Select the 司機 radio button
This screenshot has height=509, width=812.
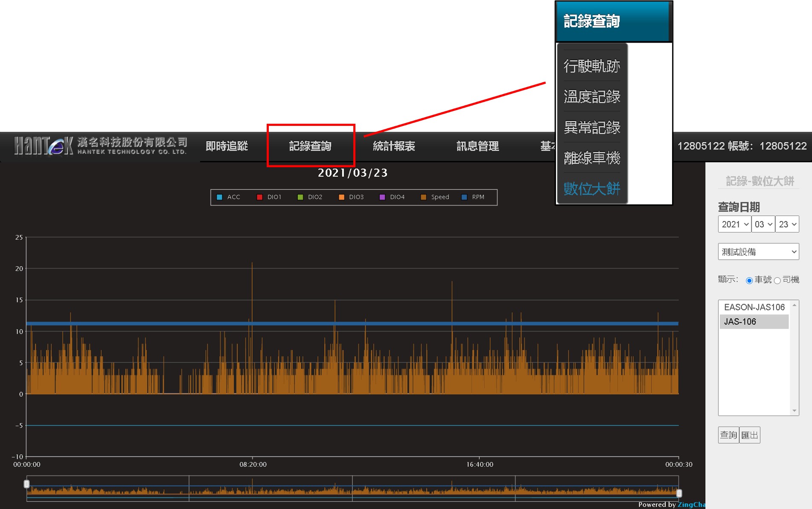tap(777, 280)
